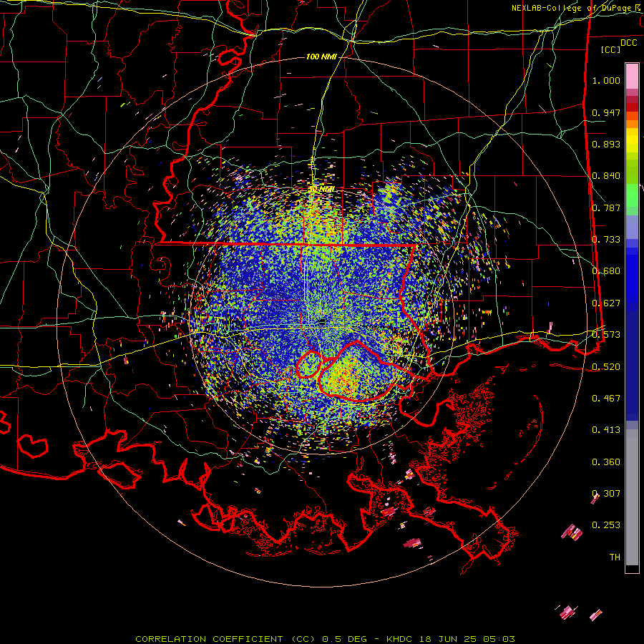
Task: Click the 0.947 legend value
Action: [606, 112]
